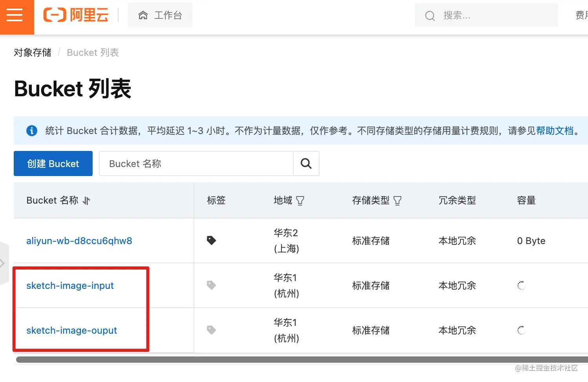588x382 pixels.
Task: Open the 地域 region filter funnel
Action: [x=300, y=201]
